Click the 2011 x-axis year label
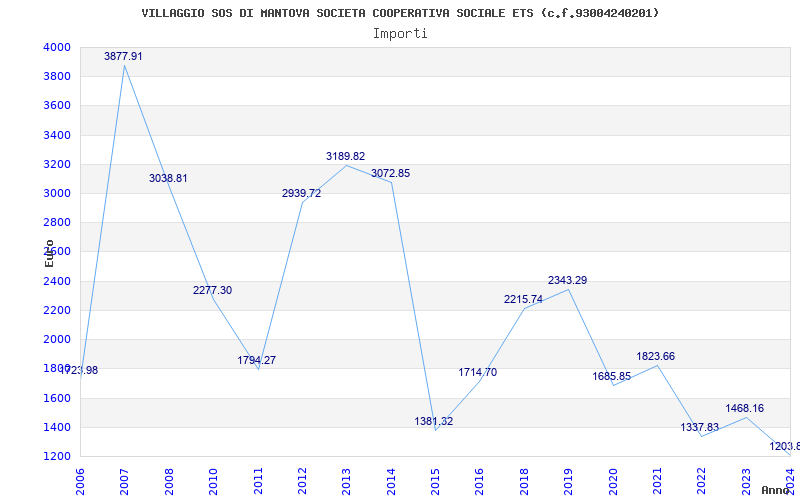Screen dimensions: 800x500 [x=258, y=481]
